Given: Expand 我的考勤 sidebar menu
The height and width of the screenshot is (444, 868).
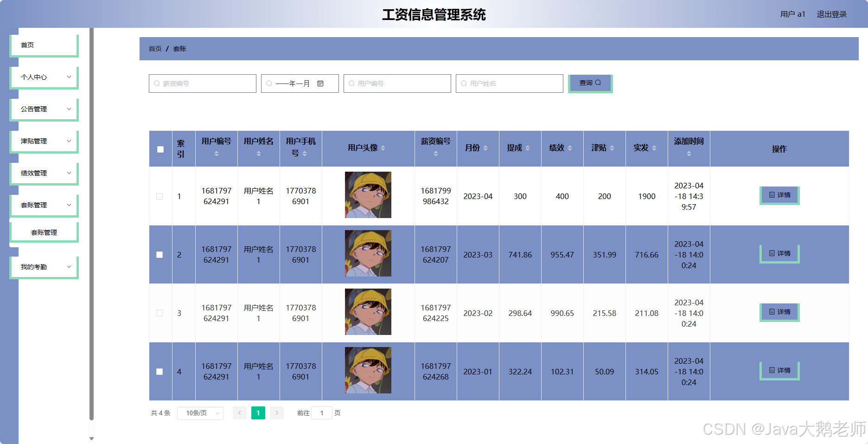Looking at the screenshot, I should point(44,267).
